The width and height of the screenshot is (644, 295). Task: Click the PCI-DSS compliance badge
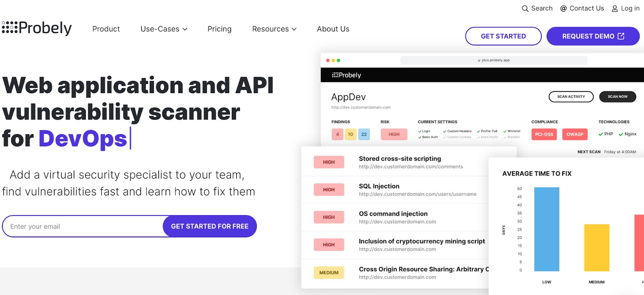click(x=544, y=134)
